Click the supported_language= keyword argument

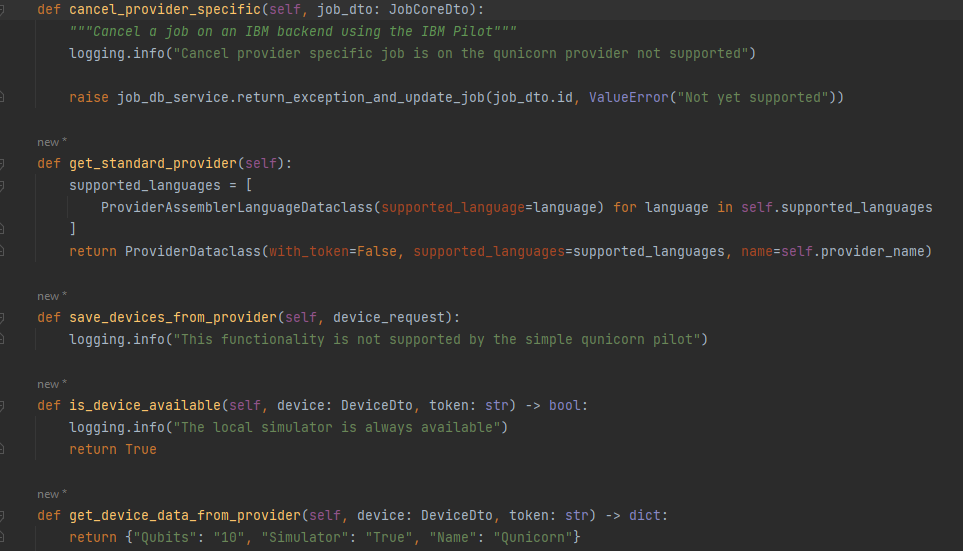click(x=456, y=208)
